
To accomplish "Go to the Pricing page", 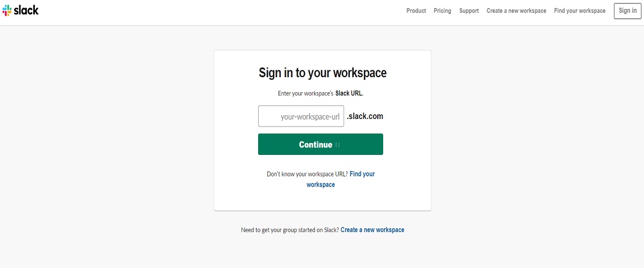I will (442, 11).
